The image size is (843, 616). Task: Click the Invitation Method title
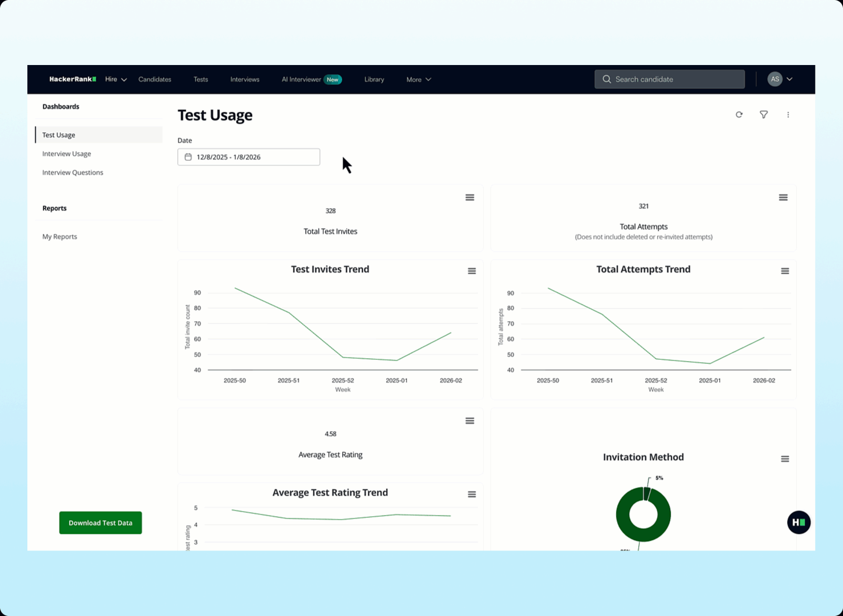coord(643,457)
